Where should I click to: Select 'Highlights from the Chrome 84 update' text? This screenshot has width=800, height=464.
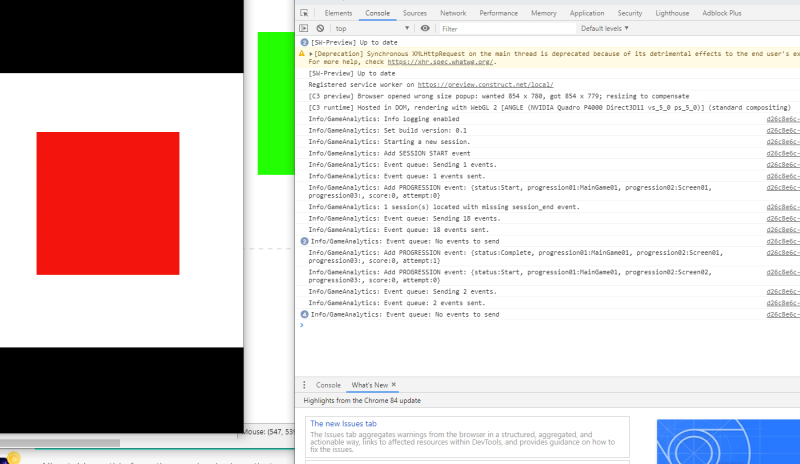point(362,401)
